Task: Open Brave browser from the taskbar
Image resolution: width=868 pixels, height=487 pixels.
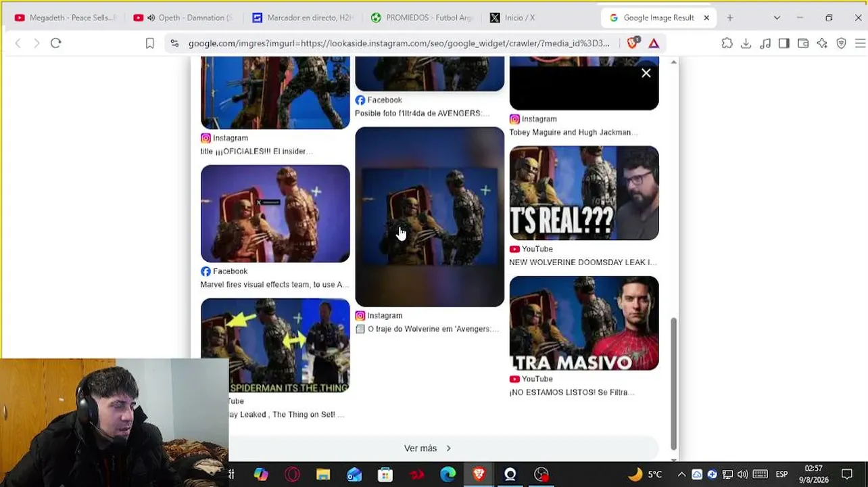Action: click(479, 475)
